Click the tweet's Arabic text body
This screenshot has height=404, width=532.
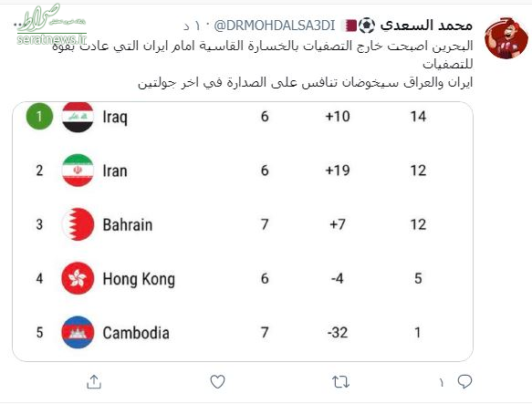click(x=262, y=64)
